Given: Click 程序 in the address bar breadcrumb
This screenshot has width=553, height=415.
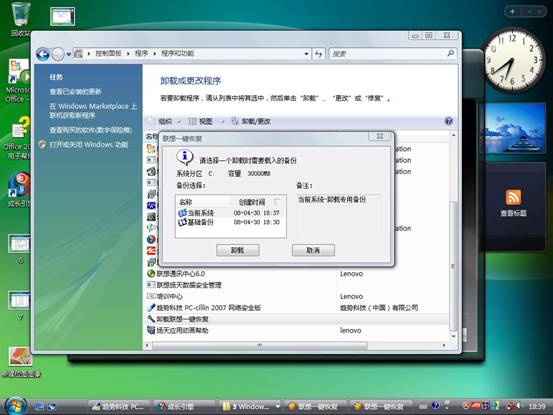Looking at the screenshot, I should point(141,53).
